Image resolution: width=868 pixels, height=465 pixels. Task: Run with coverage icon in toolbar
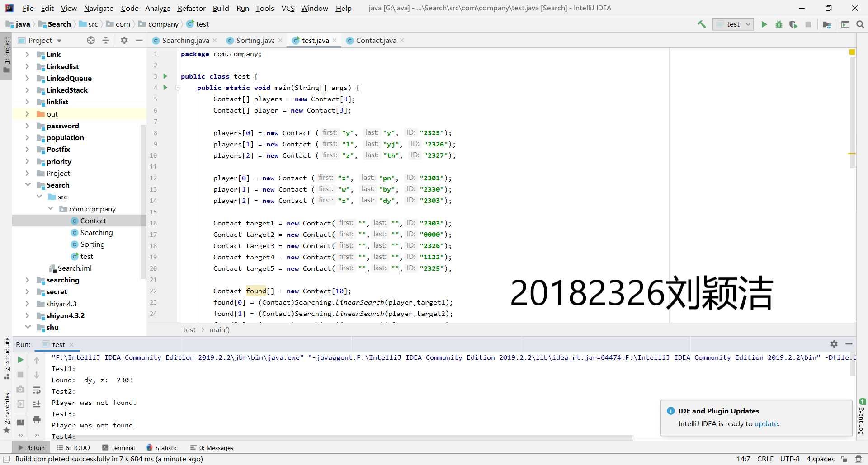(793, 24)
